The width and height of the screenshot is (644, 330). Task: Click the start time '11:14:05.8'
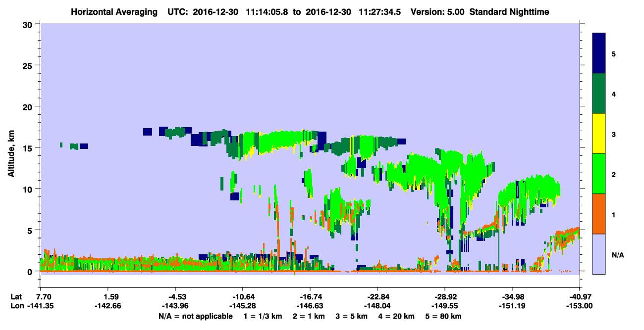266,11
